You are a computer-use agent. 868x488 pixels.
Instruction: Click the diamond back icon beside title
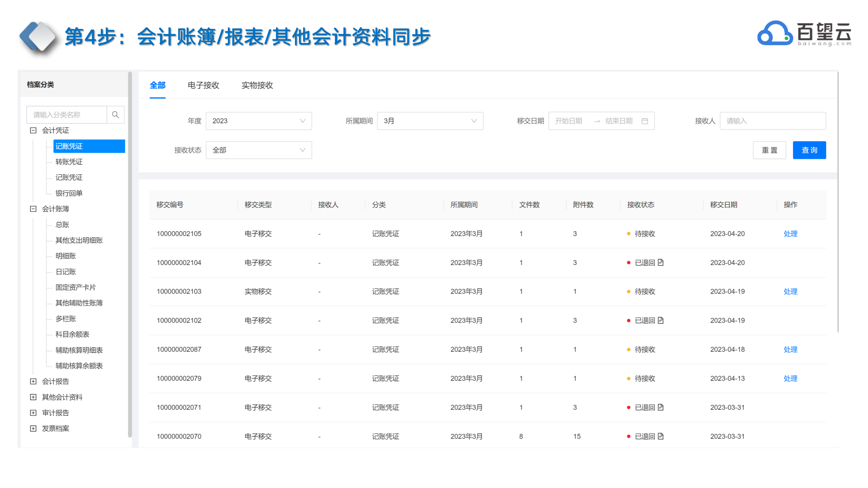tap(38, 37)
